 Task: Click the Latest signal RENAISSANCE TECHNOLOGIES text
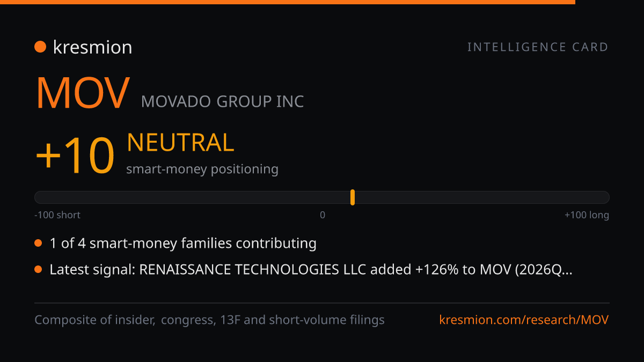coord(311,270)
